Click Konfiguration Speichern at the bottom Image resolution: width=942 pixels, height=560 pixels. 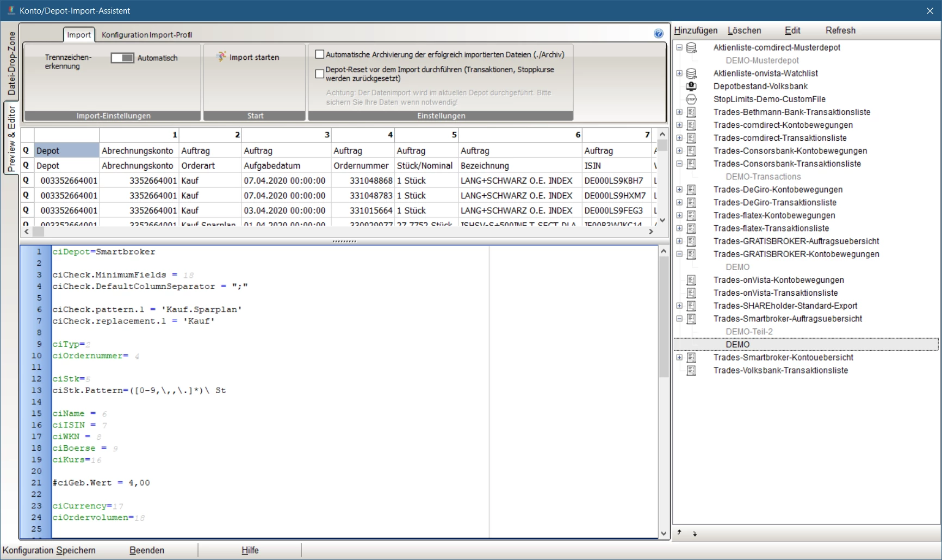pos(49,550)
